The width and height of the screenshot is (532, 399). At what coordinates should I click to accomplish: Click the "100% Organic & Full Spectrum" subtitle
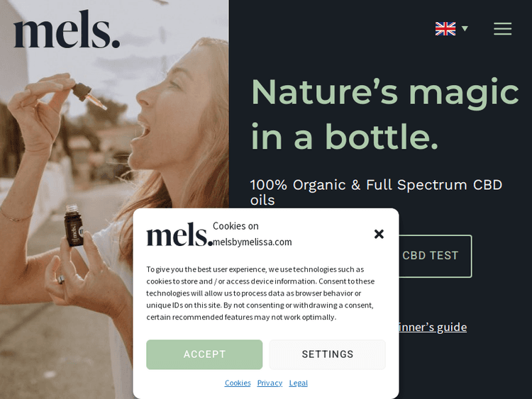click(x=376, y=192)
